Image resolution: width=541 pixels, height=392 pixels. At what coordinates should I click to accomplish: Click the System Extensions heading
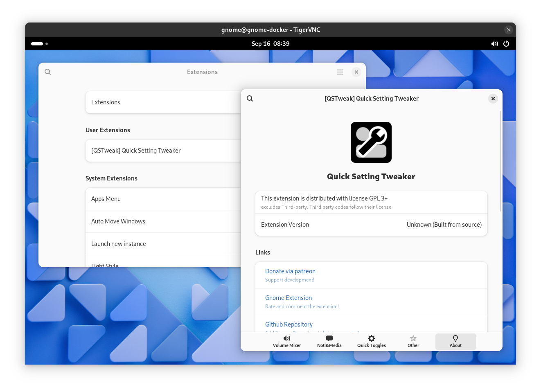tap(111, 178)
